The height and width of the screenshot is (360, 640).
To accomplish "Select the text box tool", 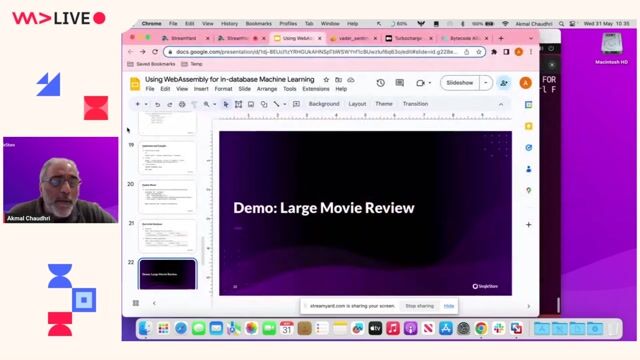I will pos(238,104).
